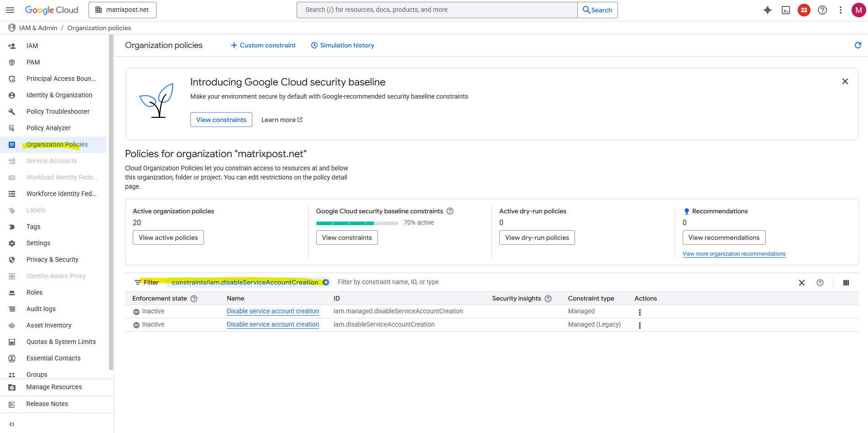Activate Cloud Shell terminal icon

[x=786, y=10]
